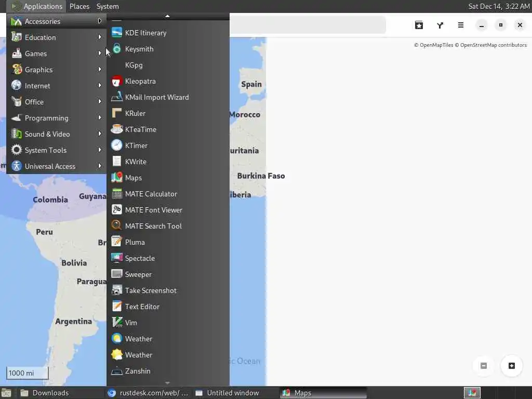Select Accessories category in Applications menu
The image size is (532, 399).
[x=56, y=21]
